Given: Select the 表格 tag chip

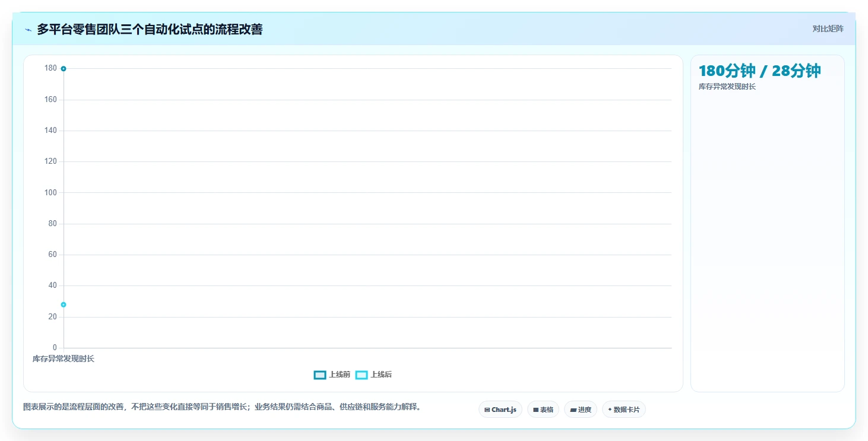Looking at the screenshot, I should click(x=543, y=410).
